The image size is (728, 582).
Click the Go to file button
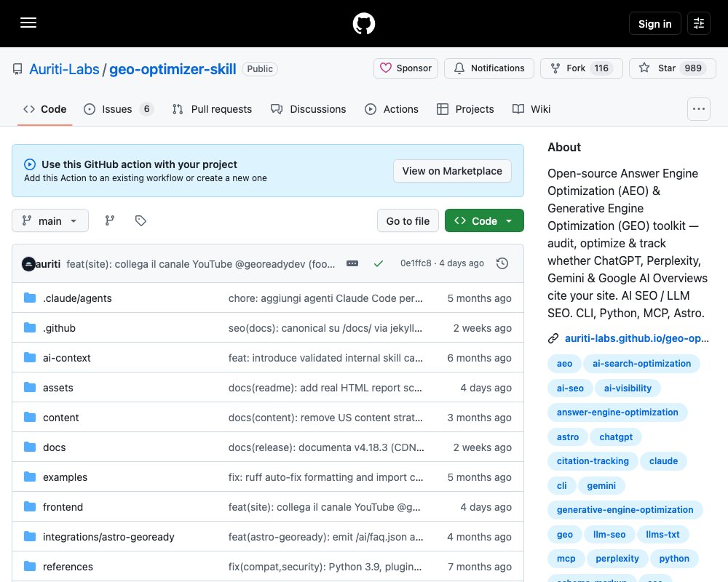(x=408, y=220)
